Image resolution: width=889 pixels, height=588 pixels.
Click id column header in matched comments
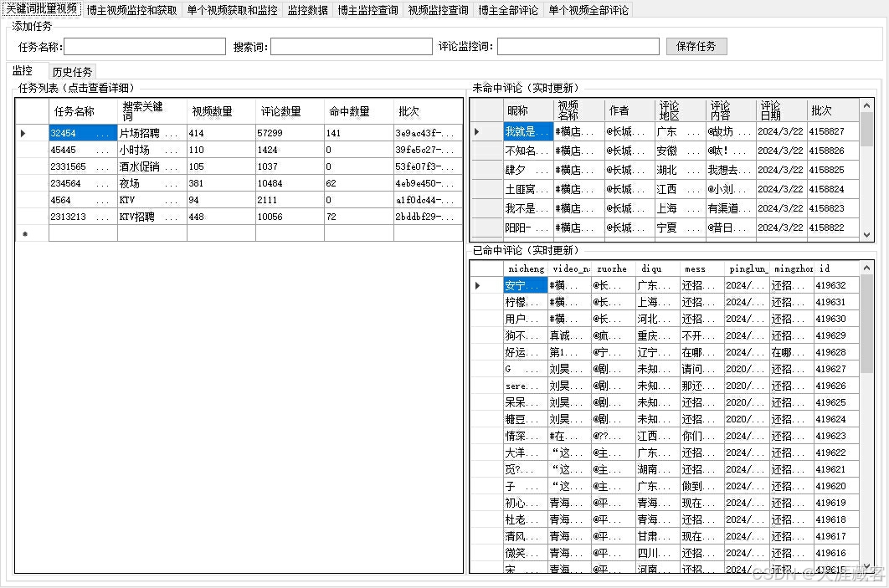pyautogui.click(x=836, y=268)
